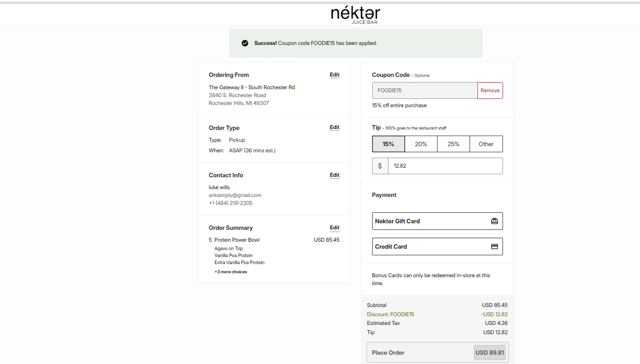Edit the Contact Info
640x364 pixels.
(335, 175)
